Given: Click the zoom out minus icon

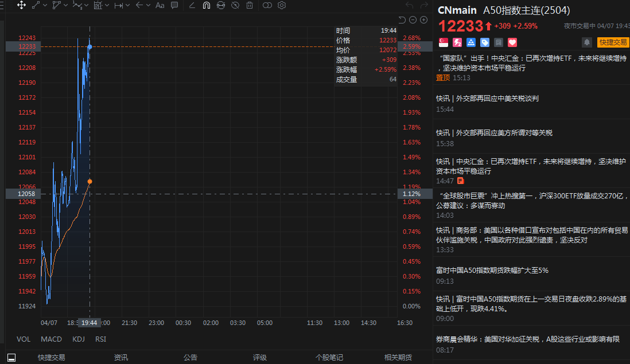Looking at the screenshot, I should [x=413, y=19].
